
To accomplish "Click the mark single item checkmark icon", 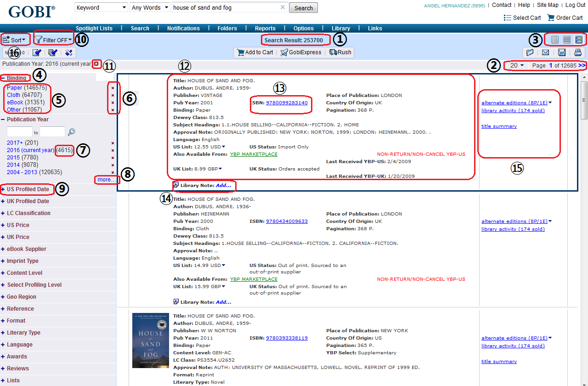I will (37, 52).
